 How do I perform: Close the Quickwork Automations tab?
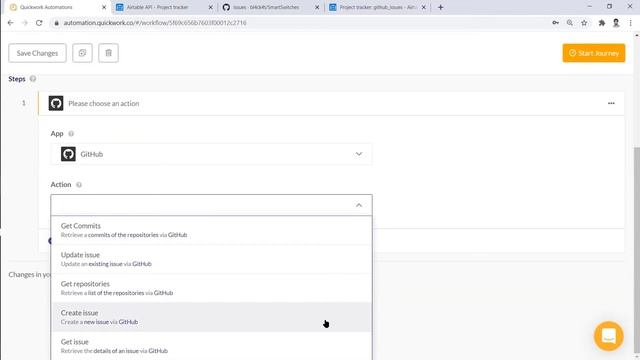[x=104, y=7]
